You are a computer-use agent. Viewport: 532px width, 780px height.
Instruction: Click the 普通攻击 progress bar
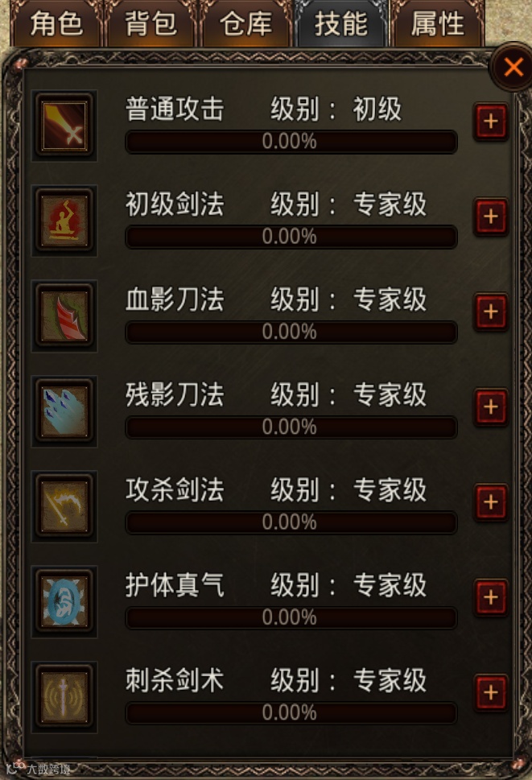(291, 142)
